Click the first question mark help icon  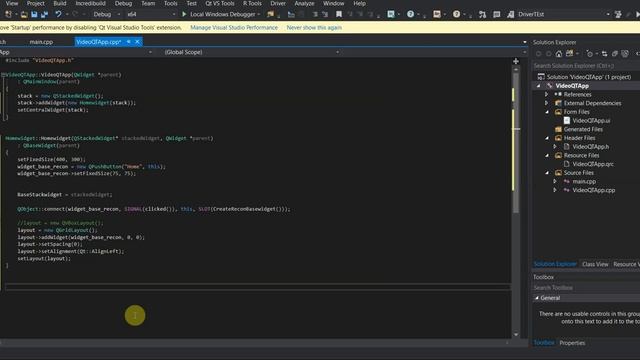[x=410, y=14]
